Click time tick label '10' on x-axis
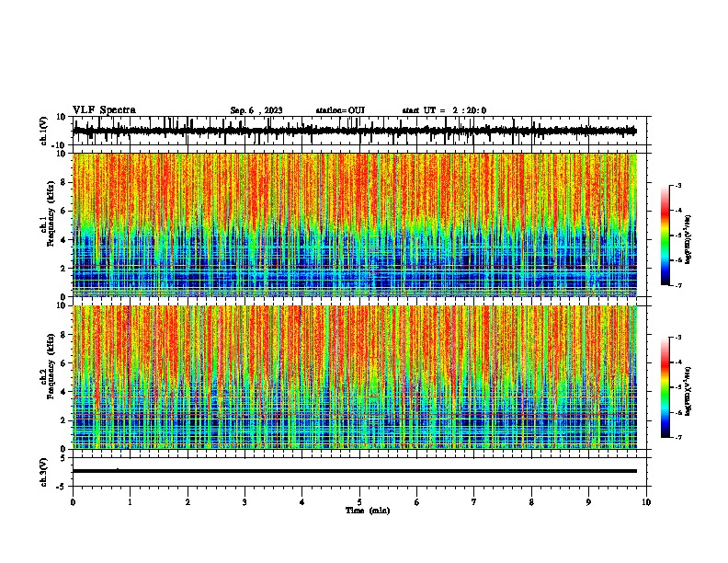The image size is (728, 563). 646,502
